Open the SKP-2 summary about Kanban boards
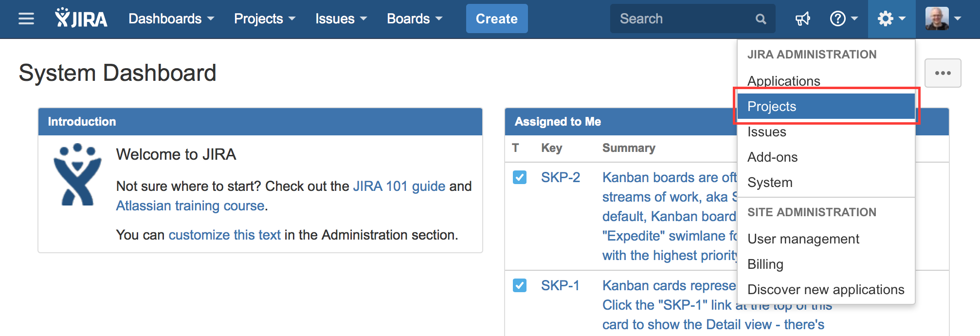Image resolution: width=980 pixels, height=336 pixels. pos(670,216)
